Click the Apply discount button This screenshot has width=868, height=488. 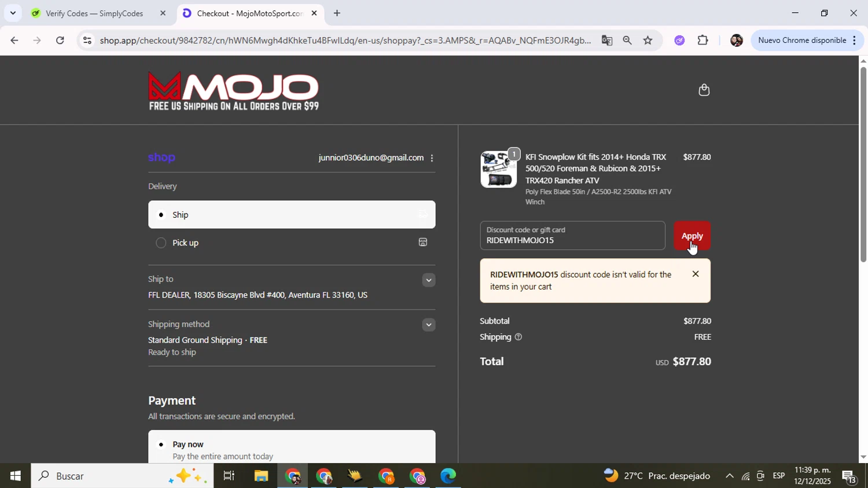pyautogui.click(x=692, y=236)
